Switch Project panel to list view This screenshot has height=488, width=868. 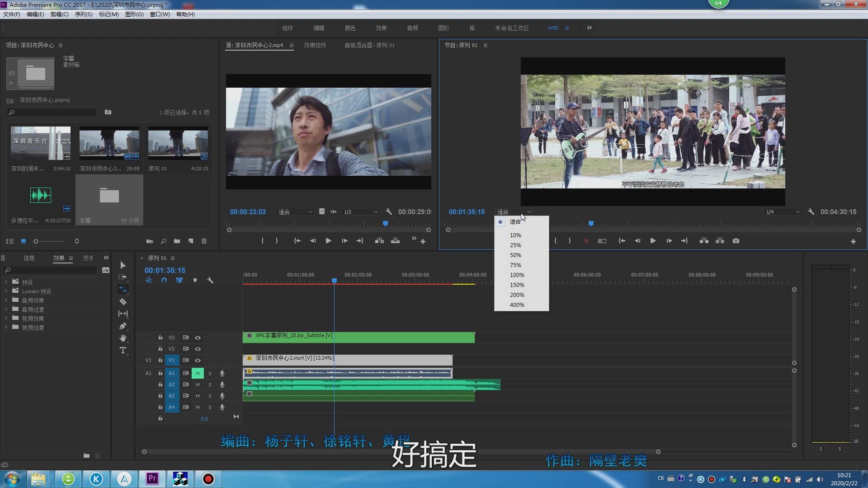click(x=9, y=241)
